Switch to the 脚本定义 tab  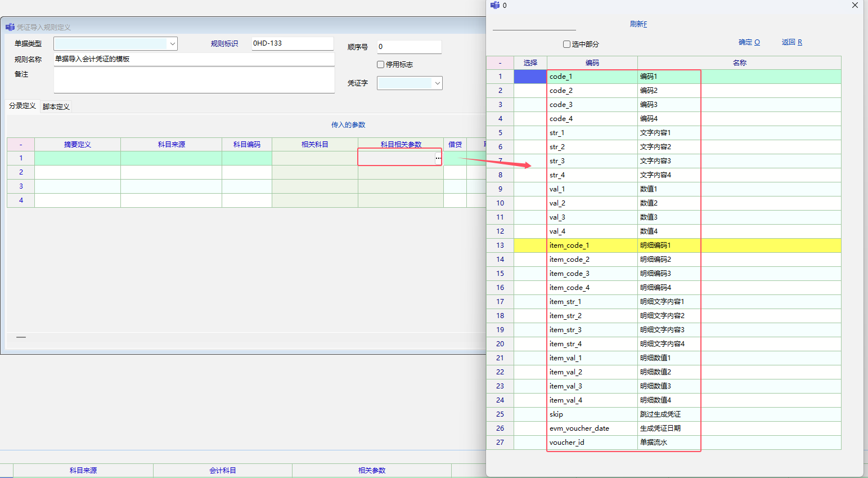coord(56,106)
